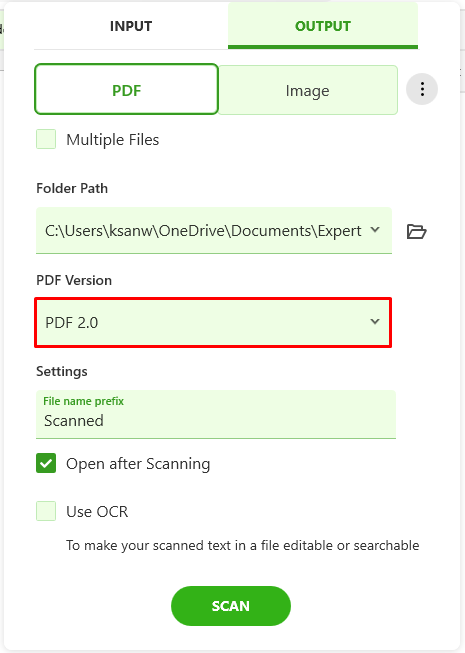Open the three-dot more options menu
The width and height of the screenshot is (465, 653).
[422, 89]
